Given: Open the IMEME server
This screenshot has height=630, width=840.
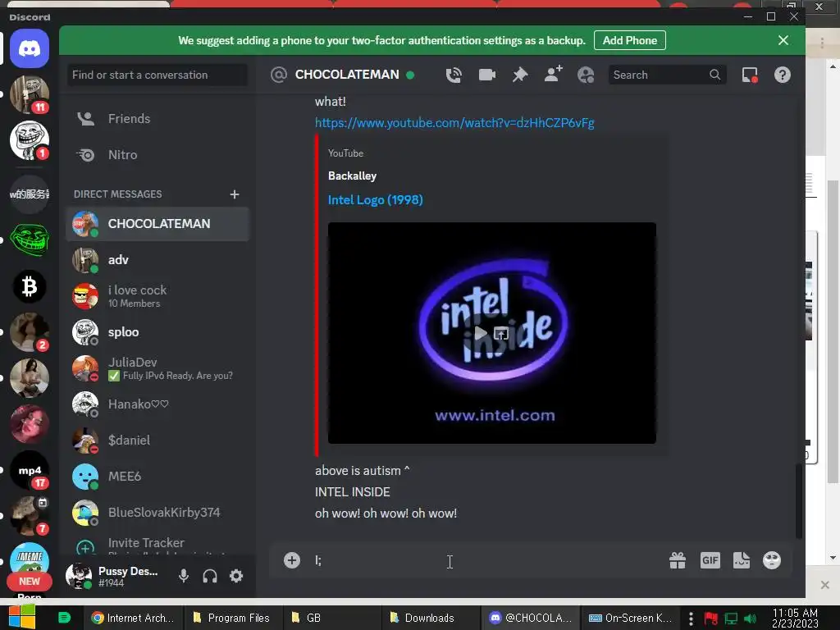Looking at the screenshot, I should [30, 558].
